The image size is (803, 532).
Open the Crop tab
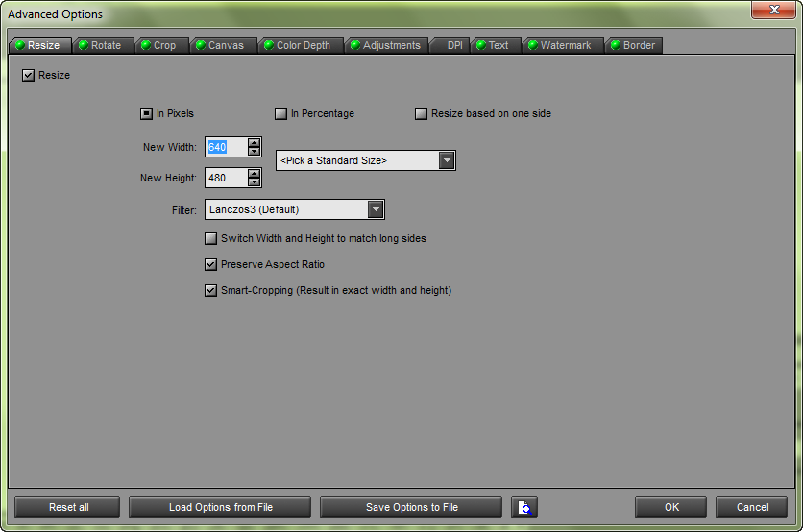pos(161,45)
